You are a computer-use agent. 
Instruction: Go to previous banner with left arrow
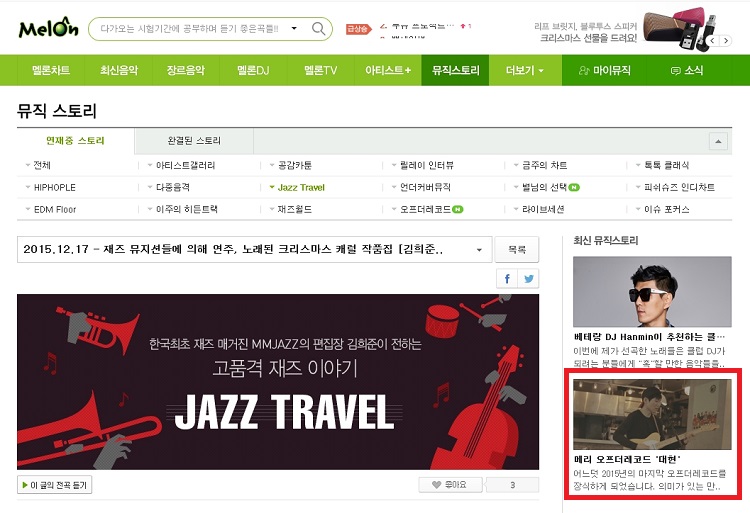click(712, 41)
